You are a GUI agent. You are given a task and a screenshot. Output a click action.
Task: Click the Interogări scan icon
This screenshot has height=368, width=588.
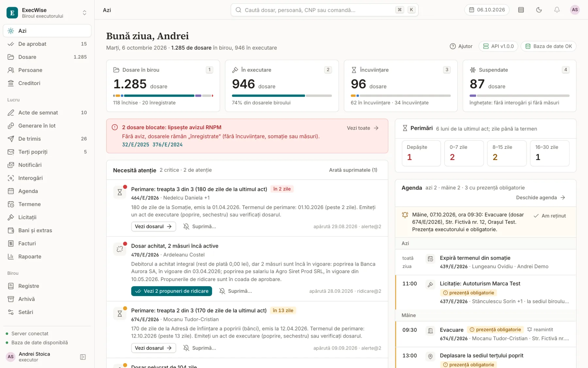[11, 178]
